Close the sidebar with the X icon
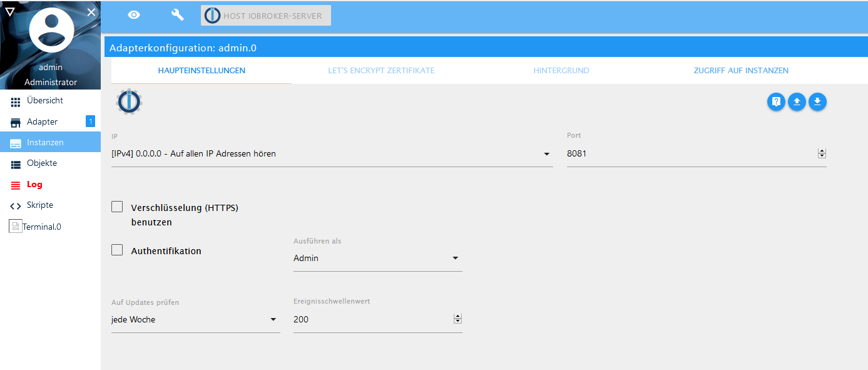The image size is (868, 370). point(91,12)
